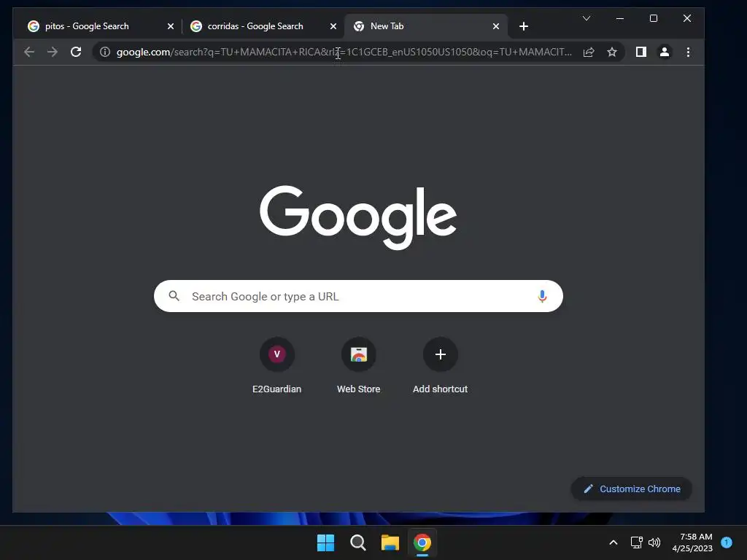Switch to the 'pitos - Google Search' tab
The height and width of the screenshot is (560, 747).
100,26
